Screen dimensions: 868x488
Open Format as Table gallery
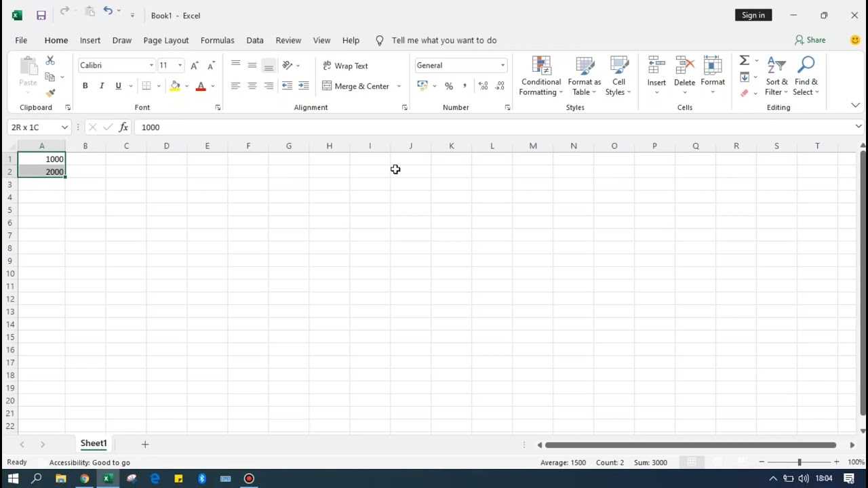pyautogui.click(x=585, y=76)
